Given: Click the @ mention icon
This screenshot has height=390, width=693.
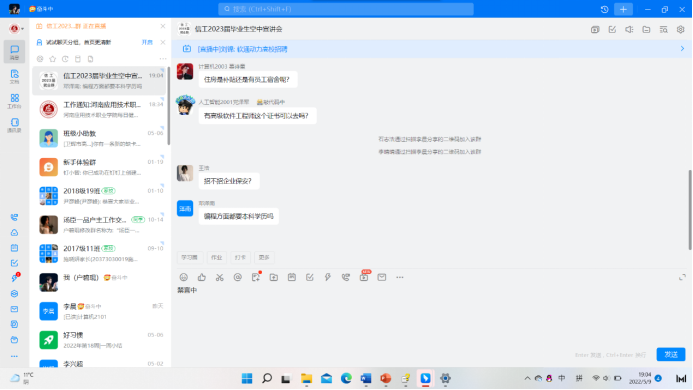Looking at the screenshot, I should pyautogui.click(x=238, y=277).
